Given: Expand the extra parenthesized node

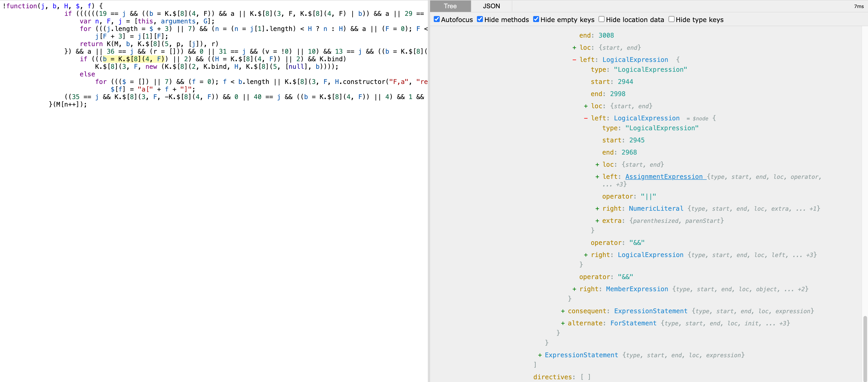Looking at the screenshot, I should click(x=597, y=221).
